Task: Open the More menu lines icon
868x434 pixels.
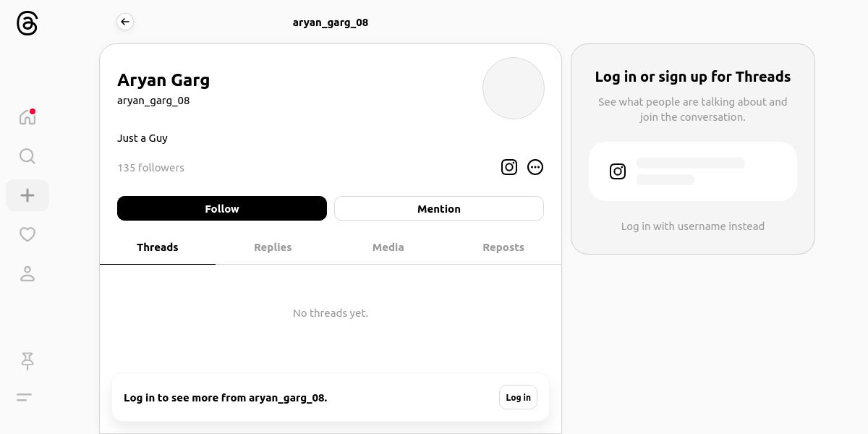Action: pyautogui.click(x=25, y=397)
